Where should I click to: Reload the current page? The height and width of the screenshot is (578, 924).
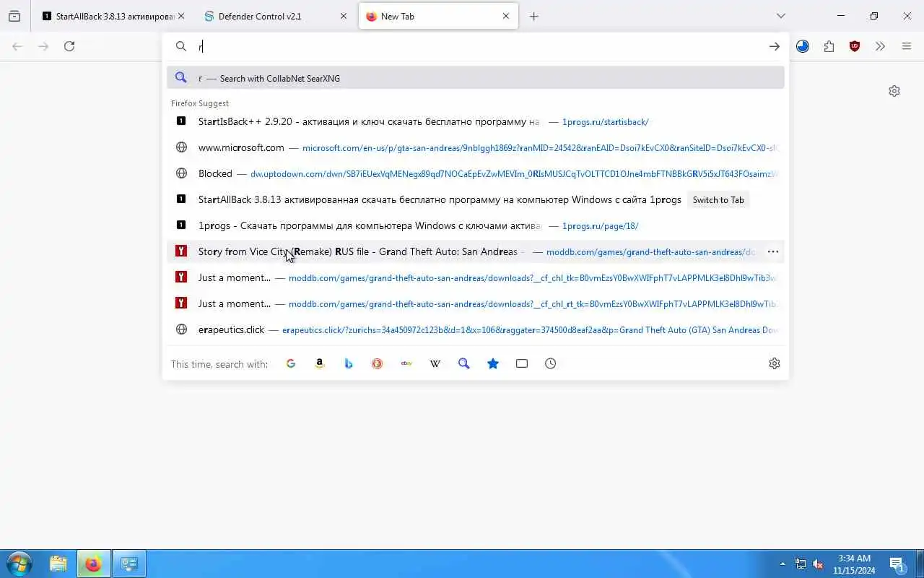point(69,46)
